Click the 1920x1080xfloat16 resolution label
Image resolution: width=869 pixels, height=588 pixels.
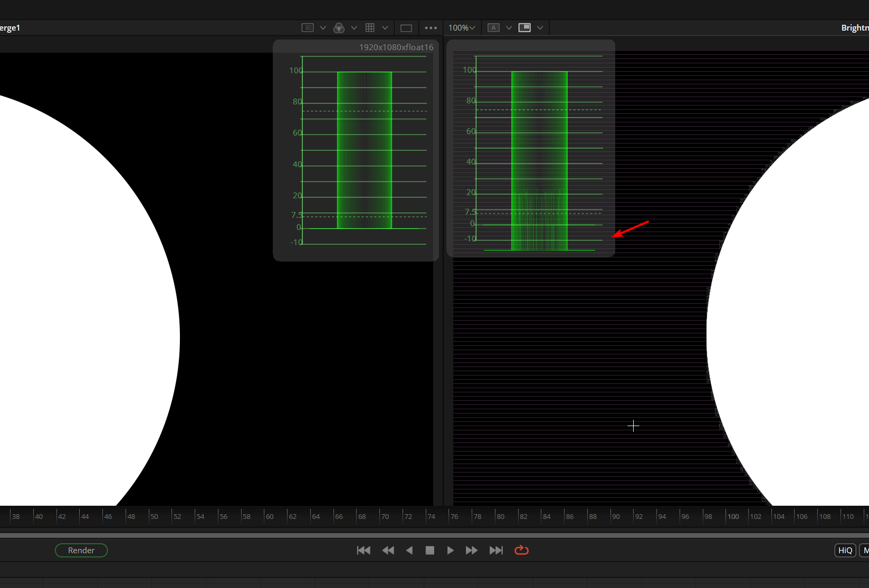[396, 47]
